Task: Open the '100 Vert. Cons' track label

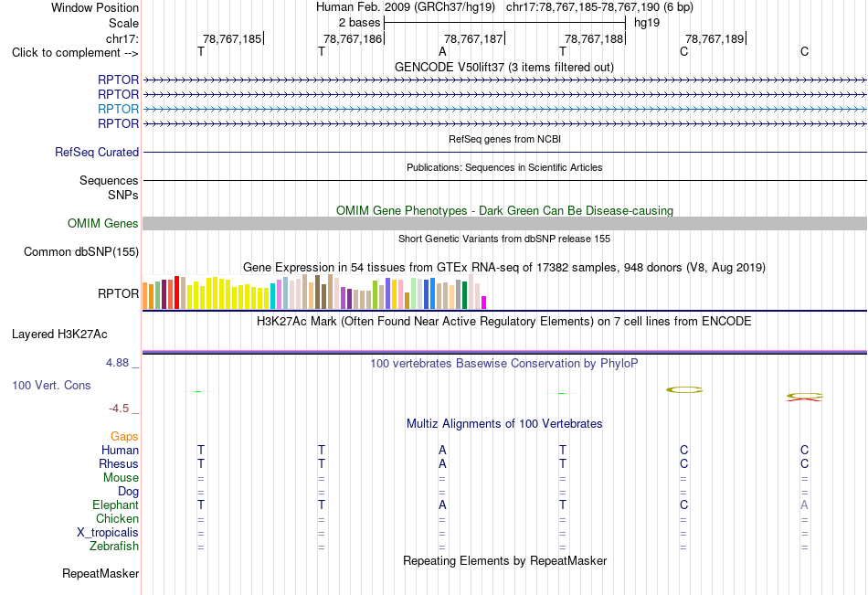Action: (51, 385)
